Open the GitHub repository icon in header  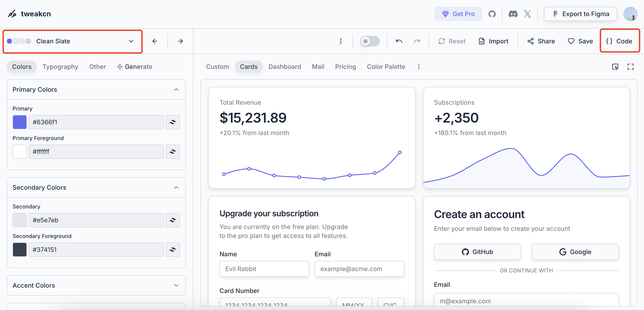pyautogui.click(x=492, y=14)
